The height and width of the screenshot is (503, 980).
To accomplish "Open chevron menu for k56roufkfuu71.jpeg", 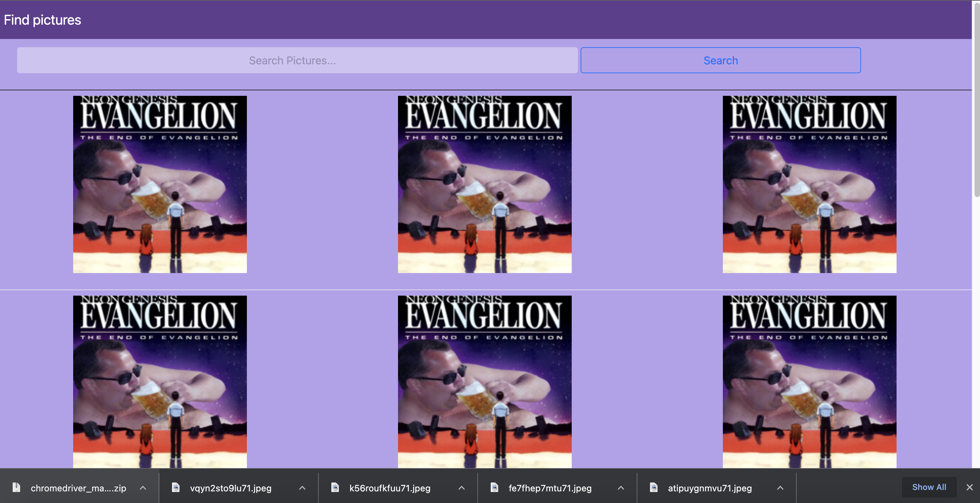I will (x=462, y=488).
